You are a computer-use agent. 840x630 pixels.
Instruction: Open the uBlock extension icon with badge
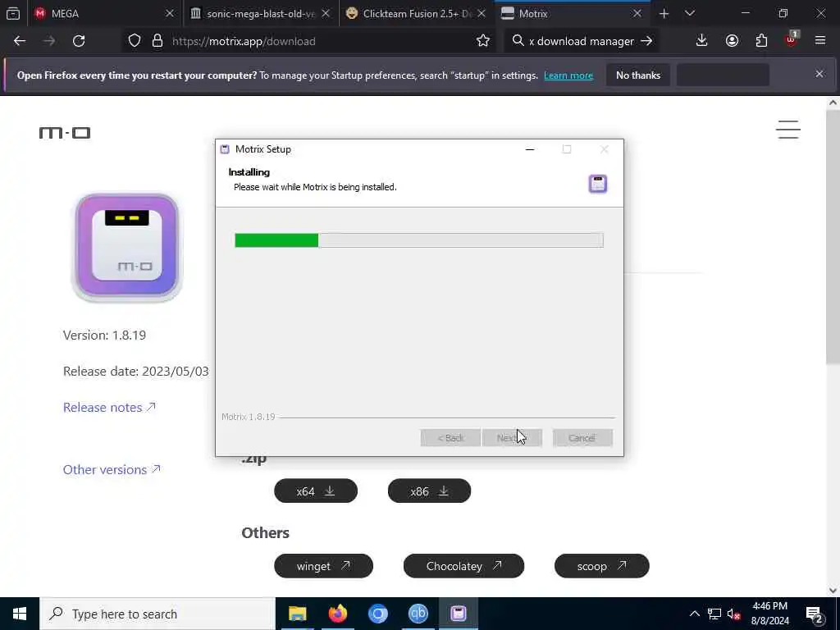pos(792,39)
